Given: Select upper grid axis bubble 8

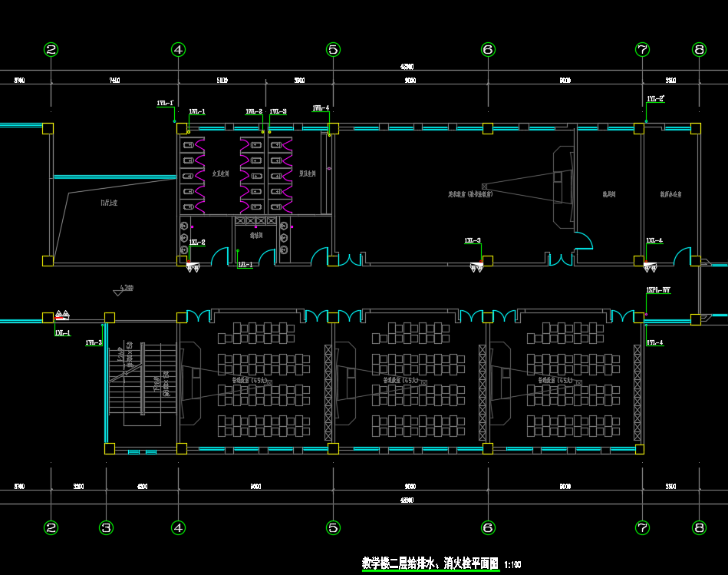Looking at the screenshot, I should 699,49.
